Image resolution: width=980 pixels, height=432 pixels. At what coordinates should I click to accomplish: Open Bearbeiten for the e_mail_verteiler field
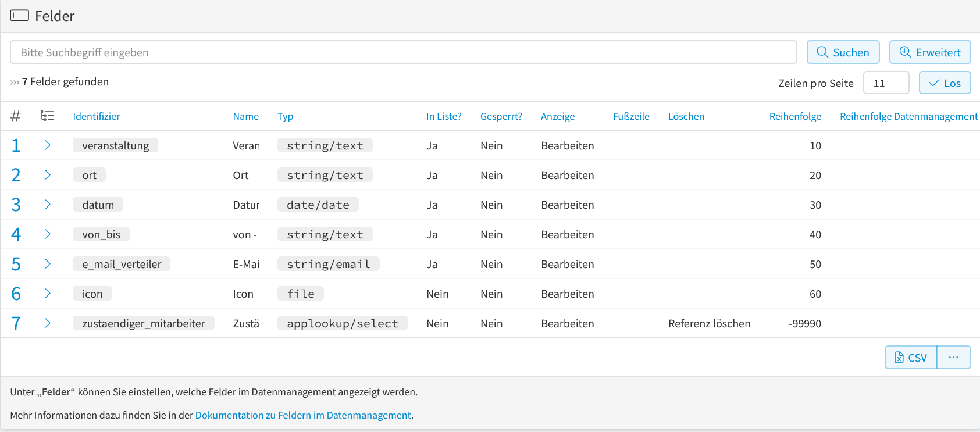tap(568, 264)
